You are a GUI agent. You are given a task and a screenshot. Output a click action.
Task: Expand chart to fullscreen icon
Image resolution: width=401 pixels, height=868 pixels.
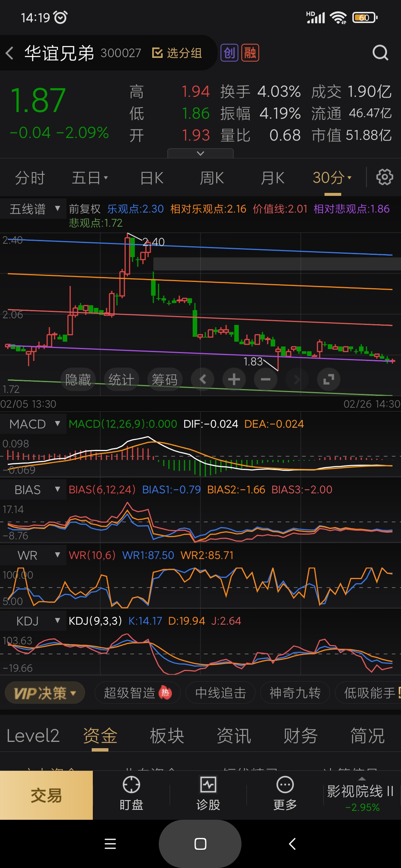coord(329,379)
